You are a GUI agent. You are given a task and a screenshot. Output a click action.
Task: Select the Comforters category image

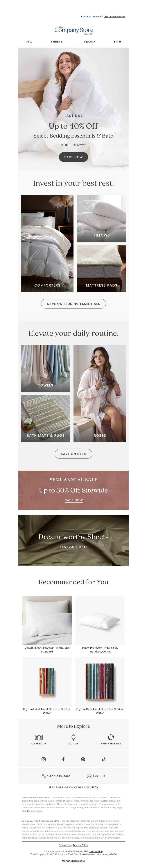tap(47, 244)
